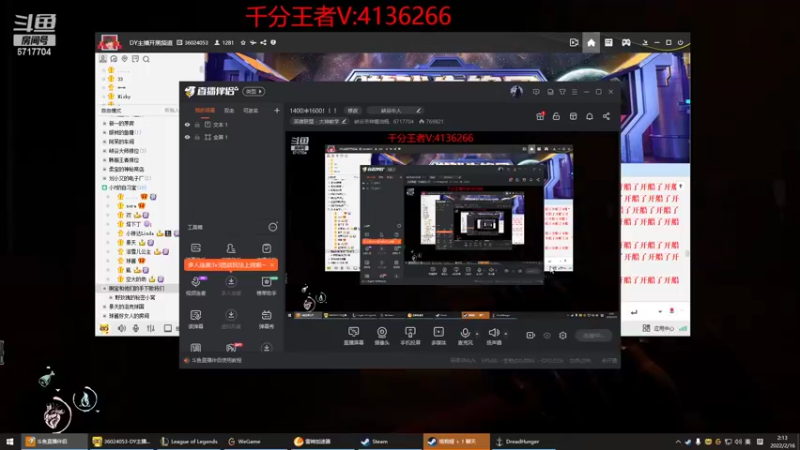Switch to the third scene tab
This screenshot has width=800, height=450.
point(251,110)
